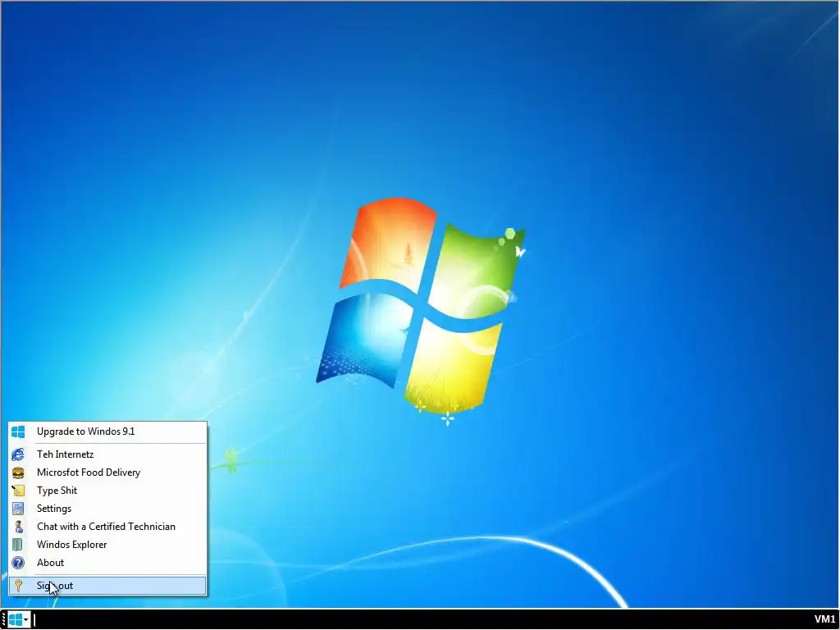
Task: Open the Settings menu entry
Action: (107, 509)
